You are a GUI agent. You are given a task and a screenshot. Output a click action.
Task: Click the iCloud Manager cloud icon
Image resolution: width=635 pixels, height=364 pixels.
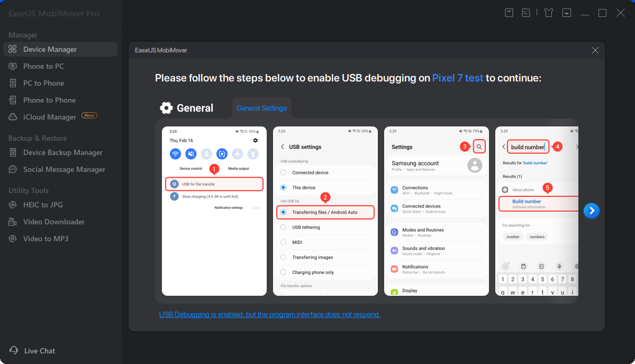click(13, 117)
